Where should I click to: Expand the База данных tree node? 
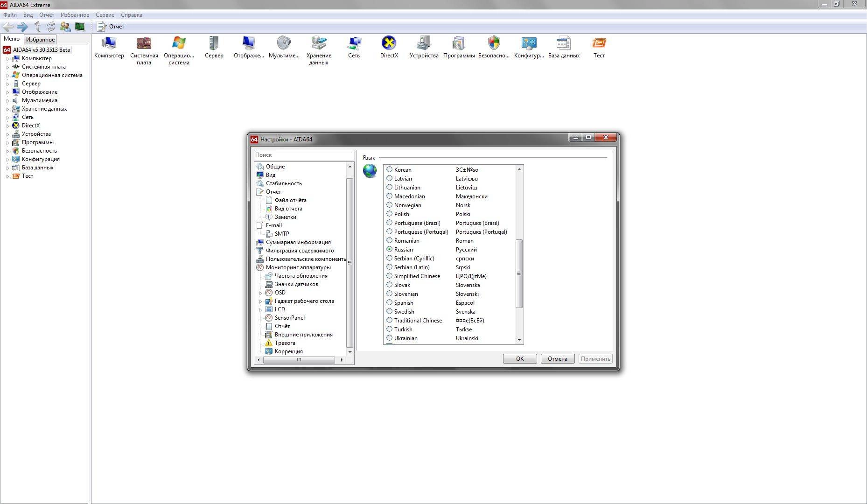pos(7,168)
